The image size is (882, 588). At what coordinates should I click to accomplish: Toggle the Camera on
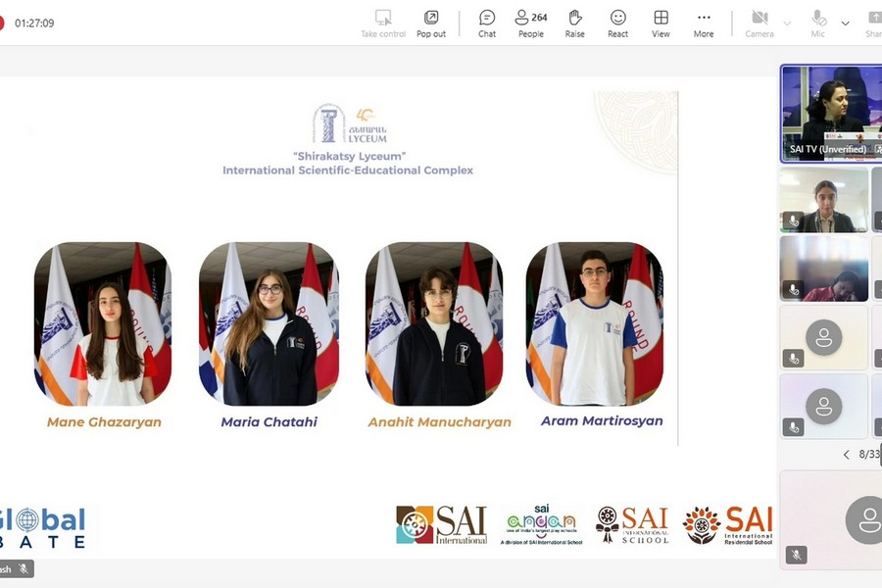click(x=759, y=23)
